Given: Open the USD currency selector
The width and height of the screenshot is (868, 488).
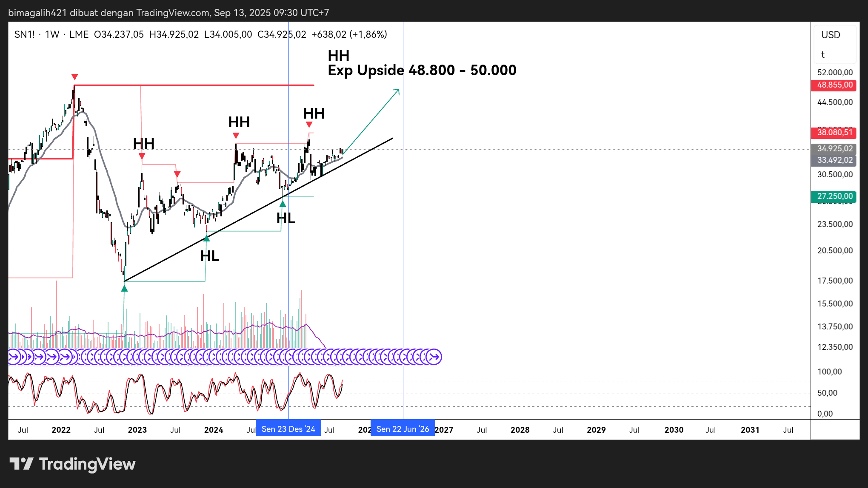Looking at the screenshot, I should point(831,35).
